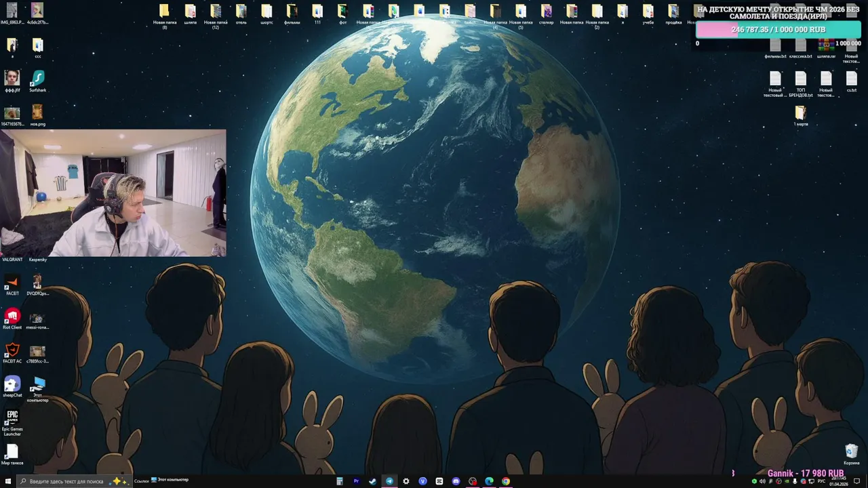Image resolution: width=868 pixels, height=488 pixels.
Task: Select the ccc desktop folder
Action: pyautogui.click(x=37, y=48)
